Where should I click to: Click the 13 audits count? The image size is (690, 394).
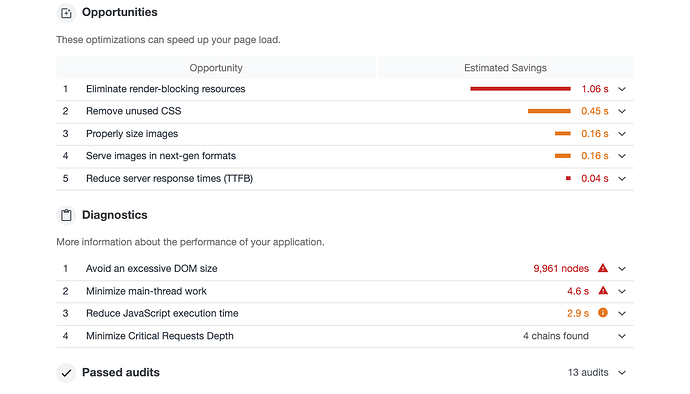[588, 372]
